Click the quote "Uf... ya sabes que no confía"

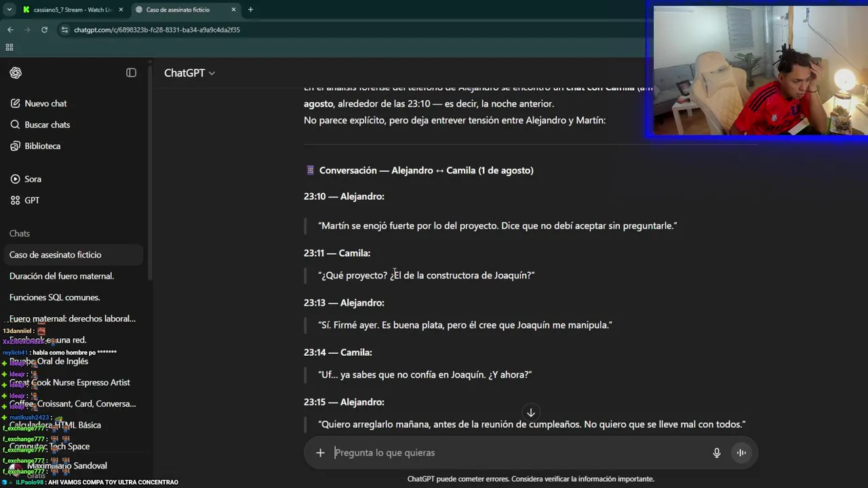425,375
